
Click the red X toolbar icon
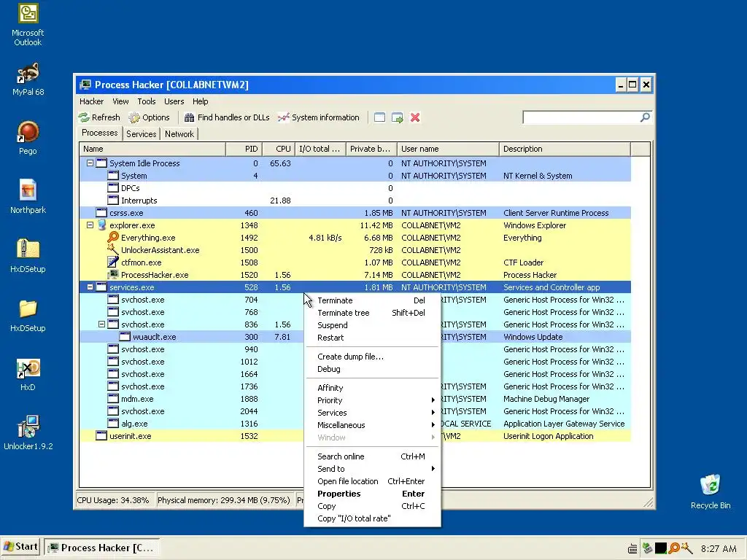click(x=415, y=117)
